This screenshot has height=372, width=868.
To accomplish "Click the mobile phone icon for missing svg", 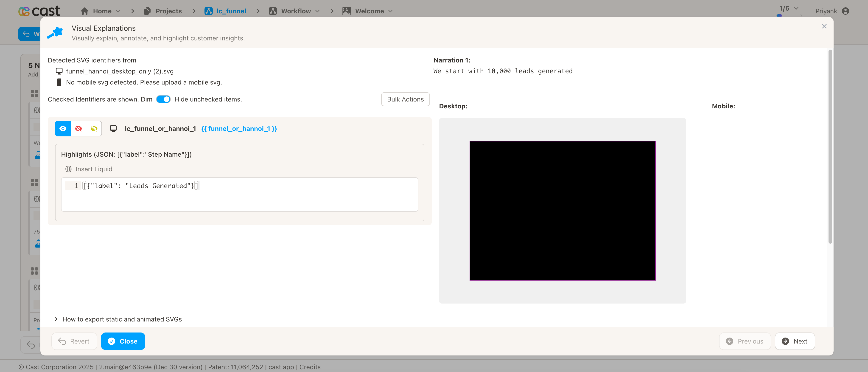I will tap(59, 82).
